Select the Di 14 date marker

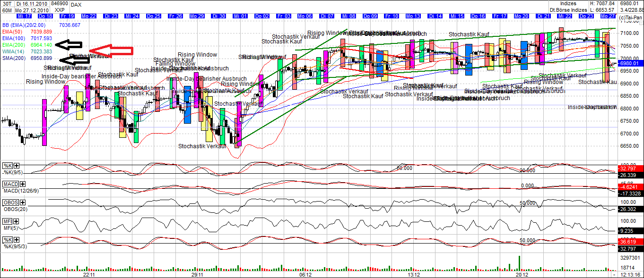point(435,16)
